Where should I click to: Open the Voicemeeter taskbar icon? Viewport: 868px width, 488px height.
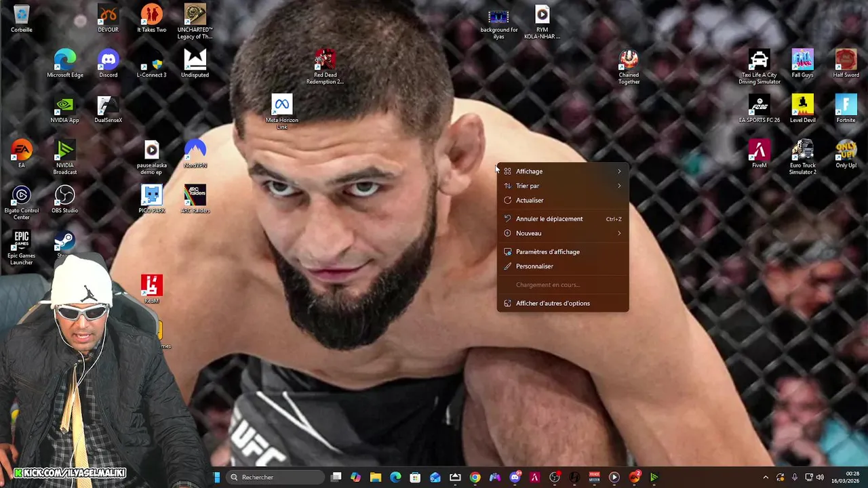[595, 477]
